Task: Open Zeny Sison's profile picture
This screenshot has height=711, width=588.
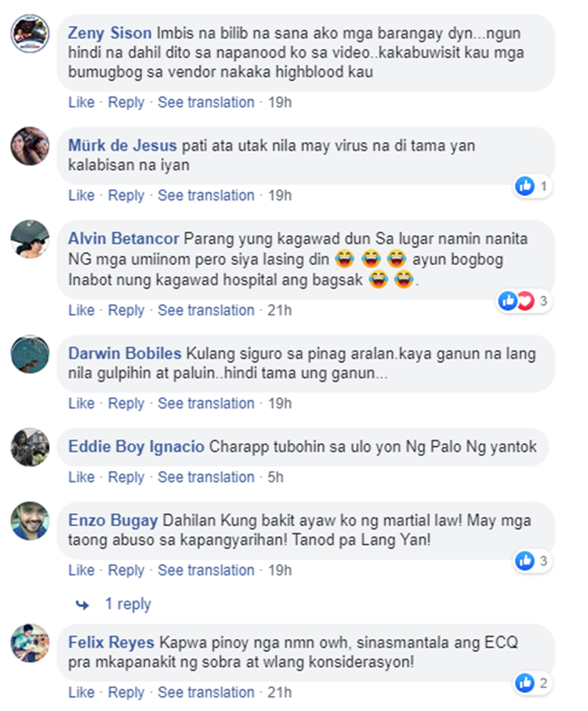Action: pyautogui.click(x=30, y=34)
